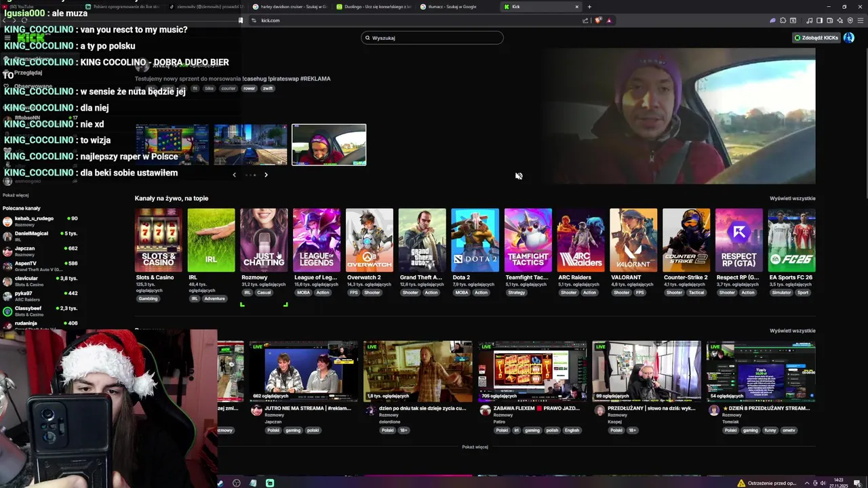Open Respect RP (GTA) category

[x=739, y=240]
